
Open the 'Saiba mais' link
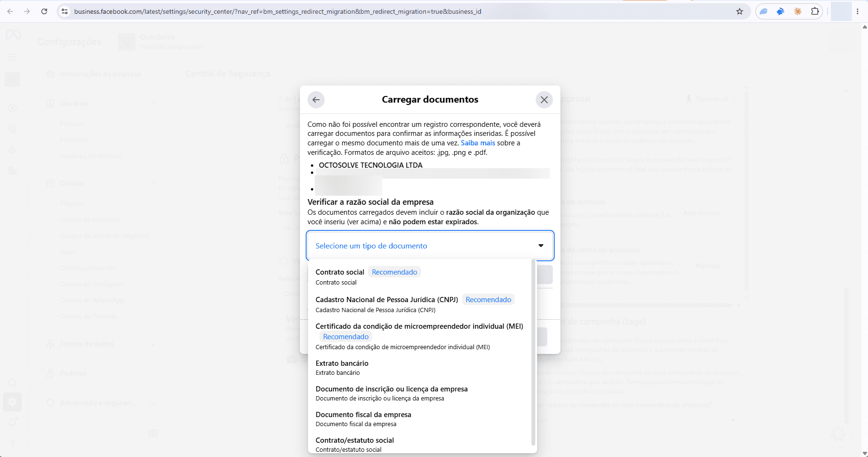pyautogui.click(x=478, y=143)
